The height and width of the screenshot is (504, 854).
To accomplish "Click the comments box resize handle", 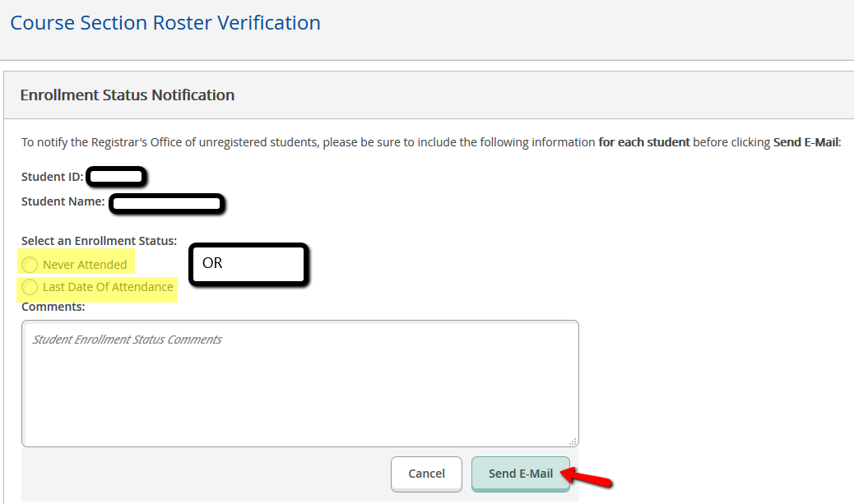I will 573,442.
